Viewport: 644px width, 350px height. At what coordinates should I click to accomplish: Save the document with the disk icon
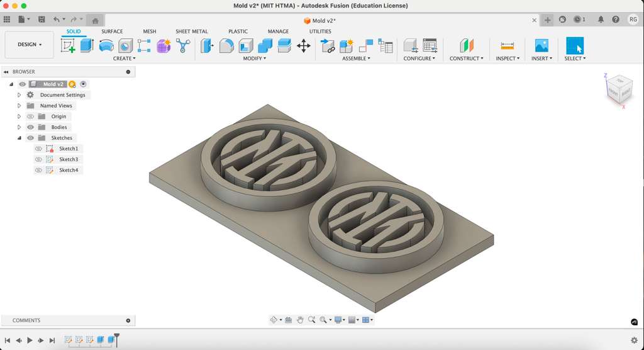(x=42, y=20)
